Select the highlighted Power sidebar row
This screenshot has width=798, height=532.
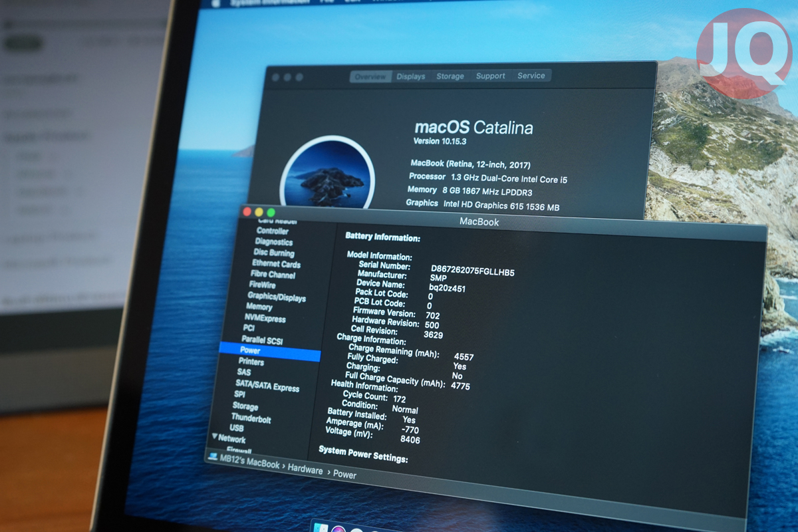tap(269, 350)
